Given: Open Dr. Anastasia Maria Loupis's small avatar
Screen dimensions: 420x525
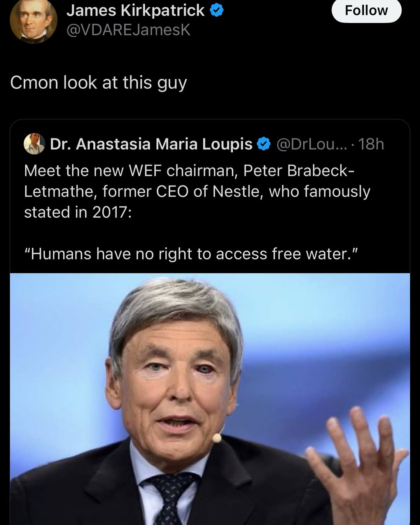Looking at the screenshot, I should pyautogui.click(x=34, y=144).
